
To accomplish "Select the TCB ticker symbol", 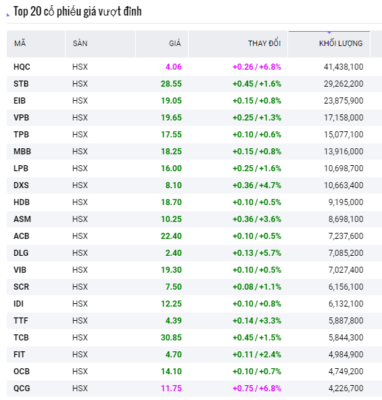I will coord(21,338).
